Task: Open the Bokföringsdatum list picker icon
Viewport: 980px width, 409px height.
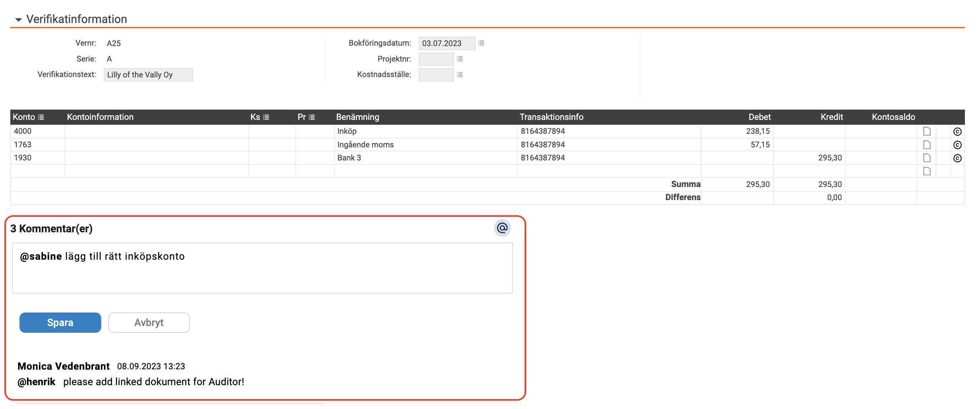Action: point(481,43)
